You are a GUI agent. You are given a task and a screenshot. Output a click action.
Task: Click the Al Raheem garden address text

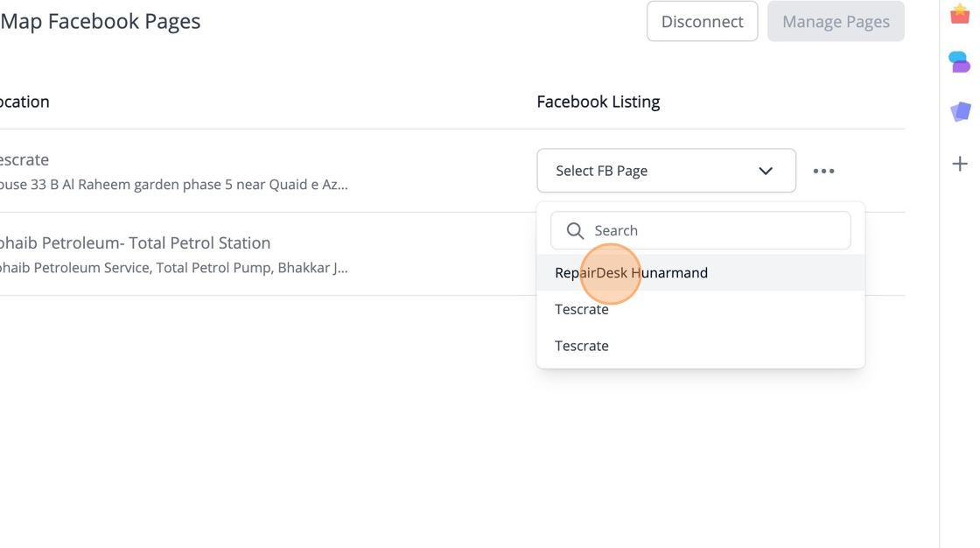[x=173, y=185]
